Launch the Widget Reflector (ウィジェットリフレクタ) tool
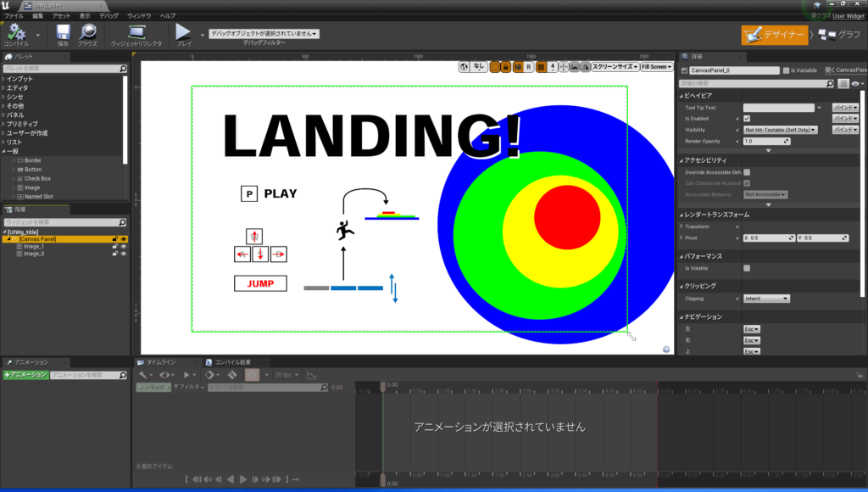This screenshot has height=492, width=868. coord(136,32)
